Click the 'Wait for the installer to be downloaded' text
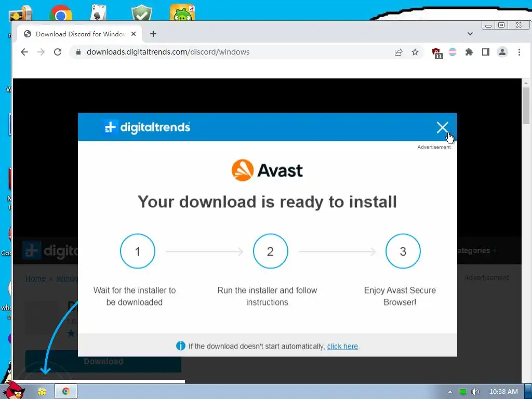 [x=135, y=296]
